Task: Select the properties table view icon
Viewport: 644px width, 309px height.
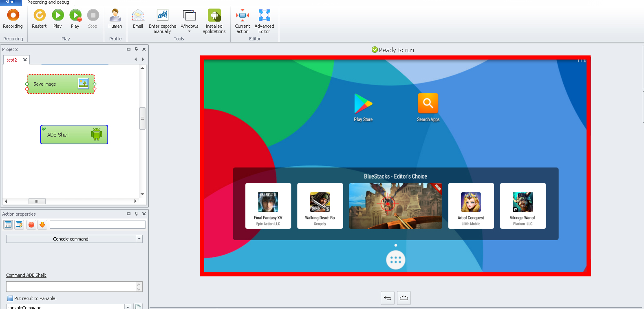Action: (x=8, y=225)
